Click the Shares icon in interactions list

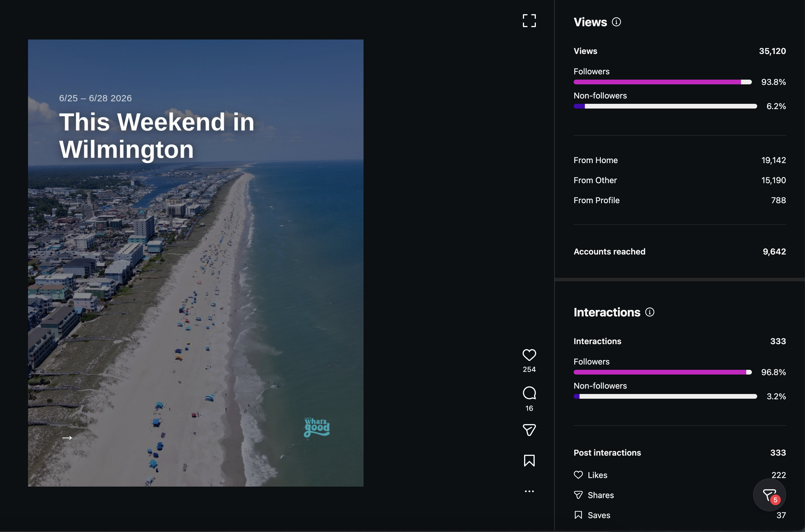click(x=578, y=495)
